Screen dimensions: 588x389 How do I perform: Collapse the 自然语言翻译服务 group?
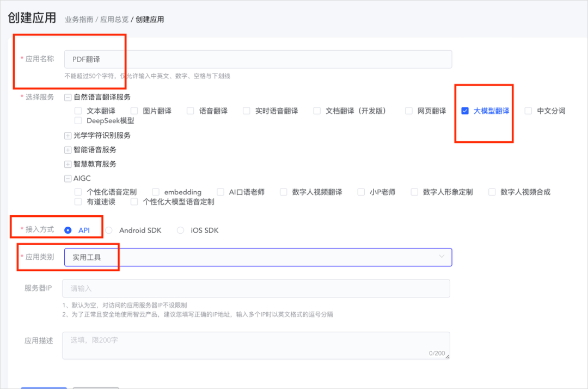pyautogui.click(x=68, y=98)
